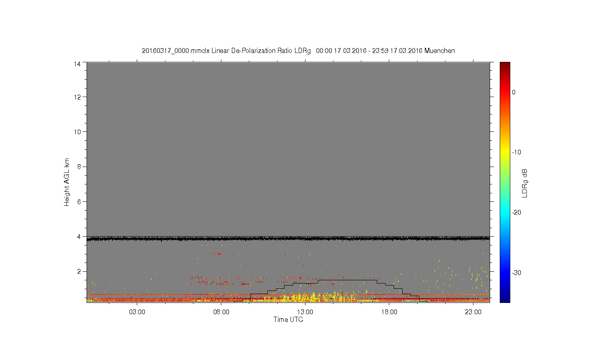The height and width of the screenshot is (364, 607).
Task: Click the 'Time UTC' axis label
Action: 288,320
